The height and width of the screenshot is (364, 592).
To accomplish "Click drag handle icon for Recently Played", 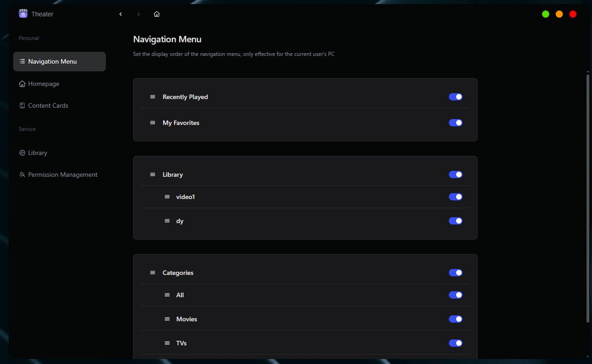I will pos(153,97).
